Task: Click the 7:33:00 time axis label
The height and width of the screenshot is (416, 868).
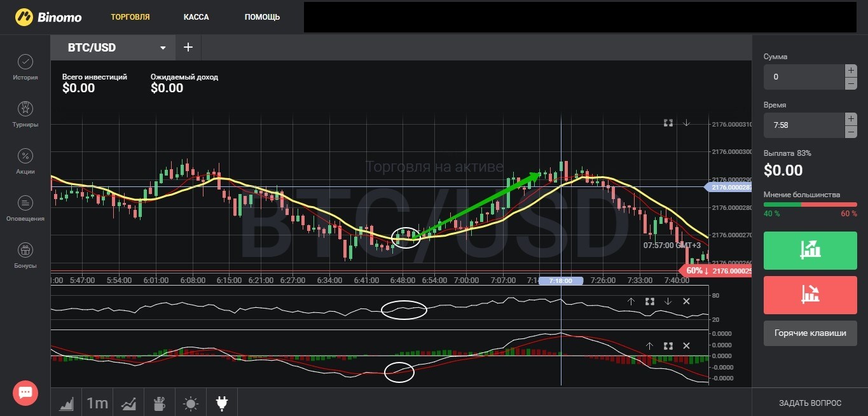Action: coord(640,281)
